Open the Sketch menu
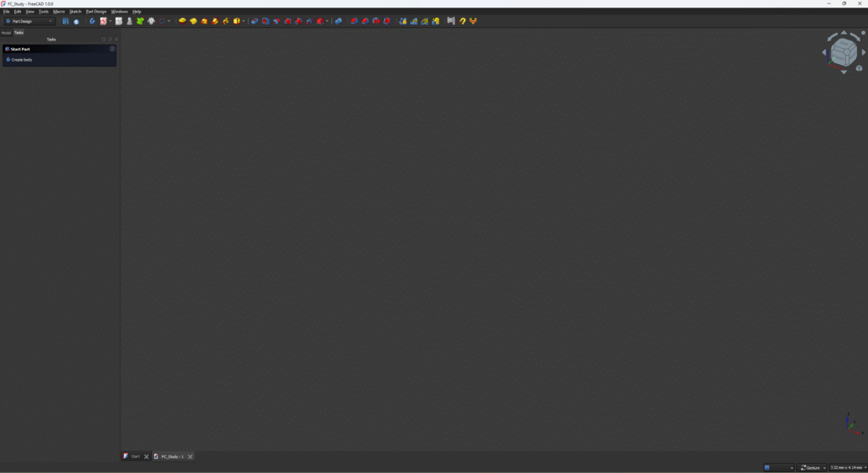The image size is (868, 473). coord(75,12)
